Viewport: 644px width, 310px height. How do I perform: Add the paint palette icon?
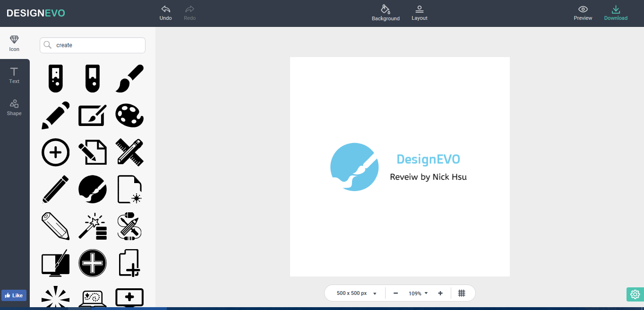(129, 115)
